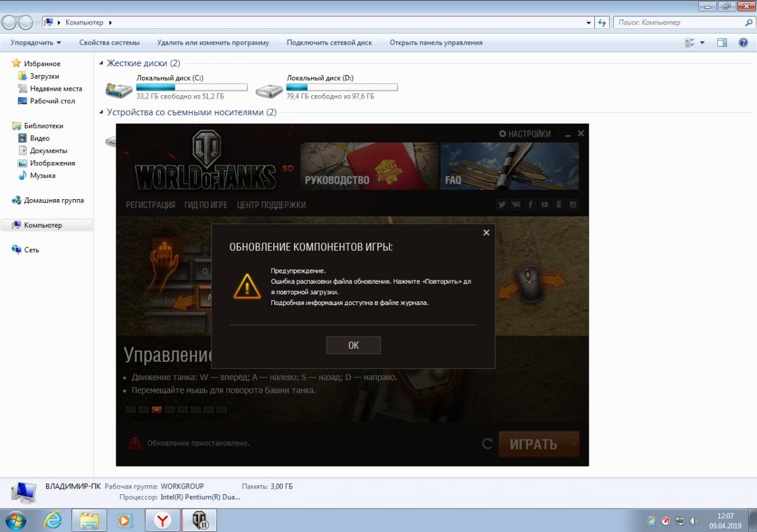757x532 pixels.
Task: Open Загрузки in the navigation pane
Action: tap(44, 76)
